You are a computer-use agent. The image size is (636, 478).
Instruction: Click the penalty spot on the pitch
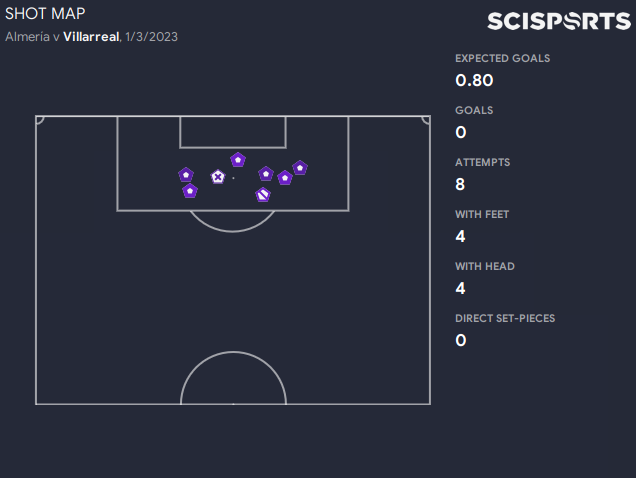pyautogui.click(x=233, y=178)
